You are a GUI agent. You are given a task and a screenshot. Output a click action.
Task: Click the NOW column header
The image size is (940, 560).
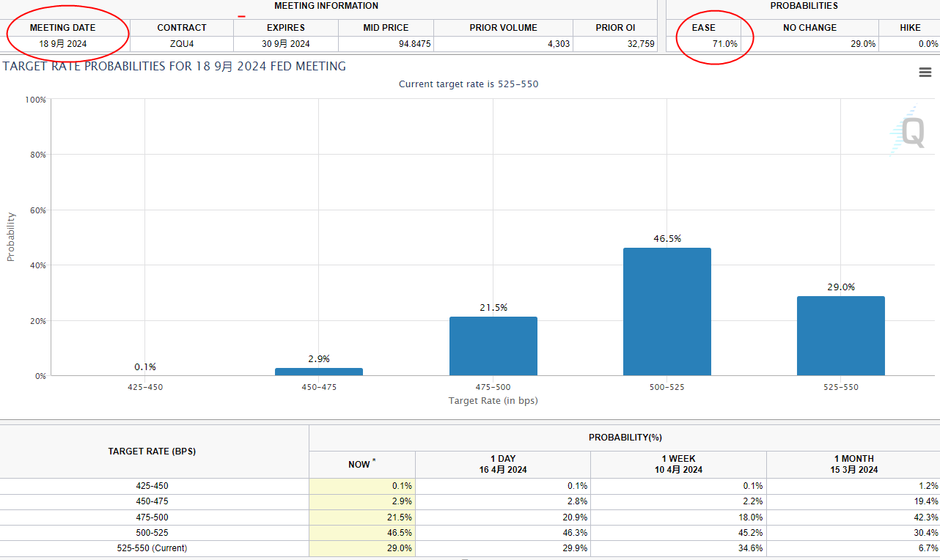pyautogui.click(x=362, y=464)
